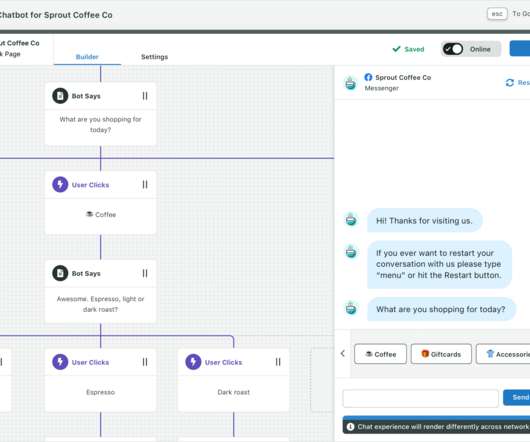Select the Accessories quick reply button
Screen dimensions: 530x442
tap(503, 354)
